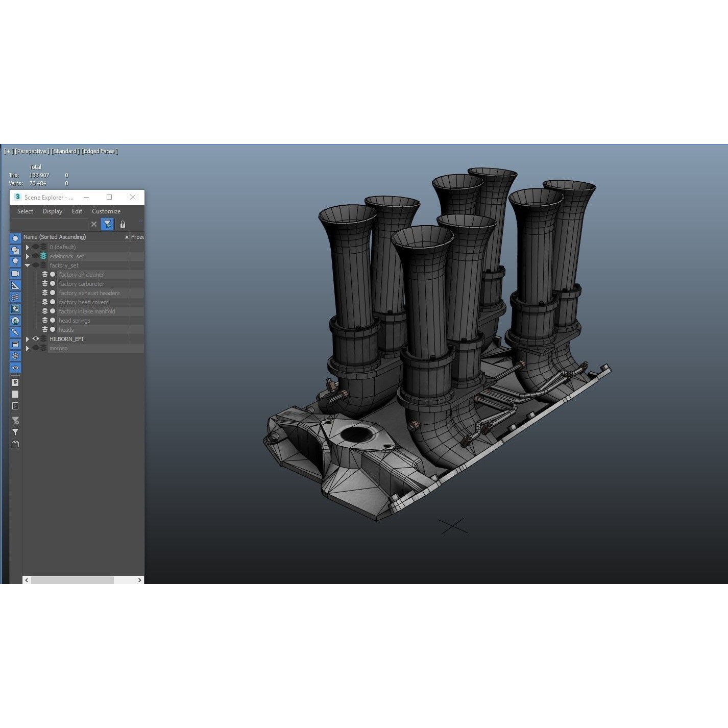Collapse the factory_set layer tree
This screenshot has width=728, height=728.
pyautogui.click(x=28, y=265)
